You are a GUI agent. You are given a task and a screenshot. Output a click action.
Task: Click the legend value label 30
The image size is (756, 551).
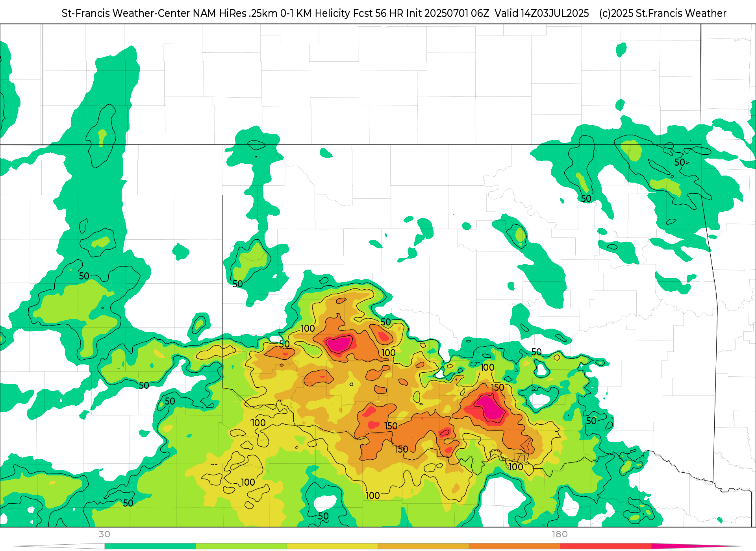click(104, 534)
